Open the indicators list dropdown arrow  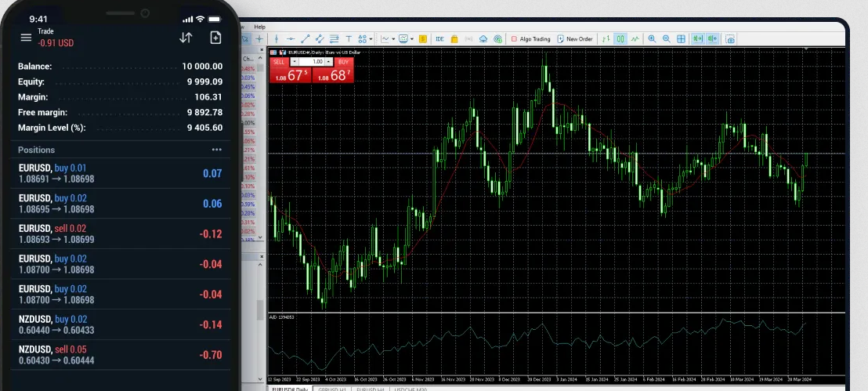click(x=394, y=38)
